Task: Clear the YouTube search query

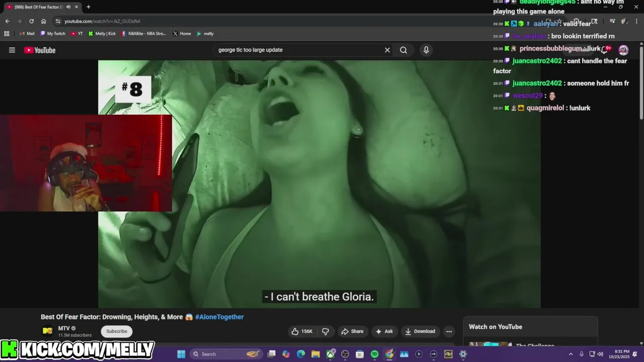Action: click(387, 50)
